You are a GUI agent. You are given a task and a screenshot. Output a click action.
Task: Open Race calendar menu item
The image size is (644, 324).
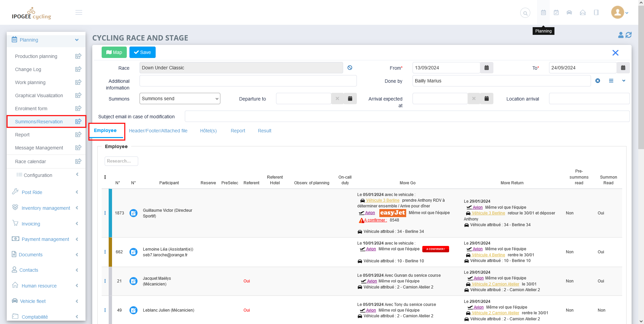(x=31, y=161)
